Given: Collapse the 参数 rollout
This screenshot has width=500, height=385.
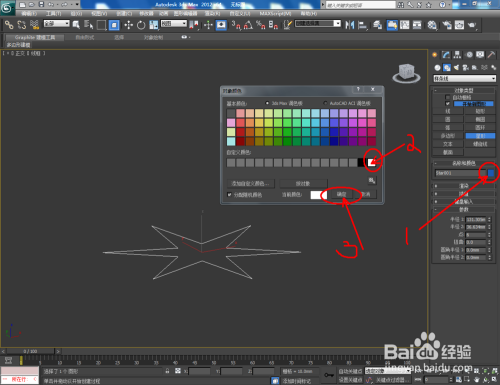Looking at the screenshot, I should 464,209.
